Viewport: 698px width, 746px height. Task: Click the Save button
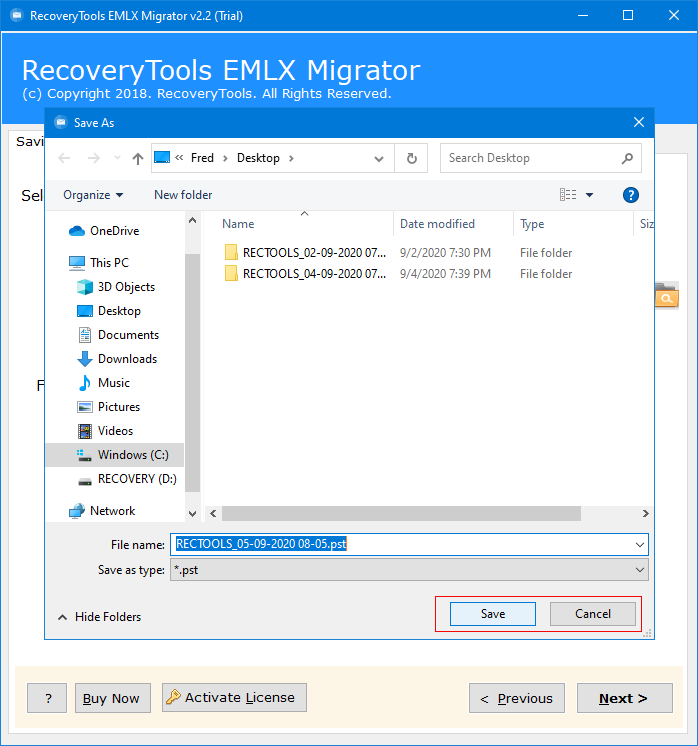coord(493,614)
